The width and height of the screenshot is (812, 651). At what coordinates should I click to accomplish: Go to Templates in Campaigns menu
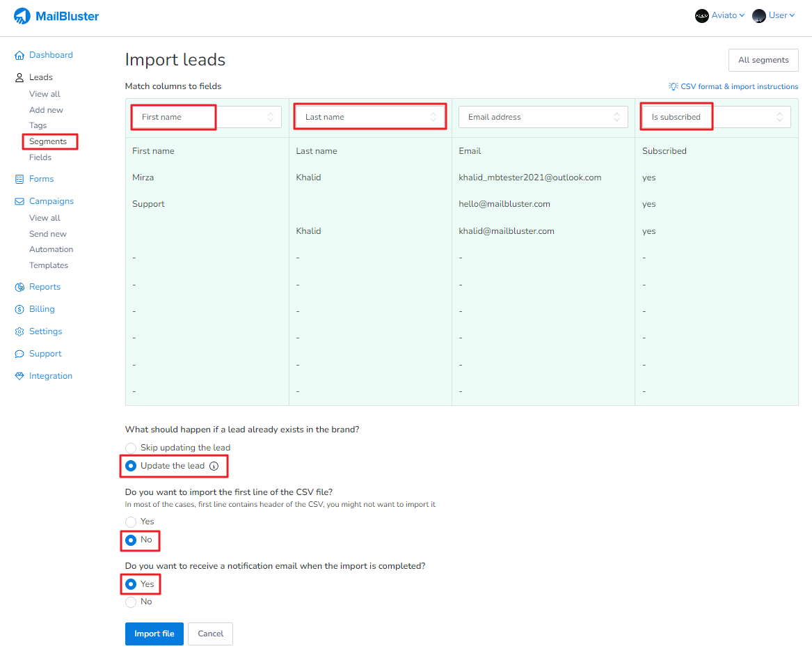pos(49,265)
